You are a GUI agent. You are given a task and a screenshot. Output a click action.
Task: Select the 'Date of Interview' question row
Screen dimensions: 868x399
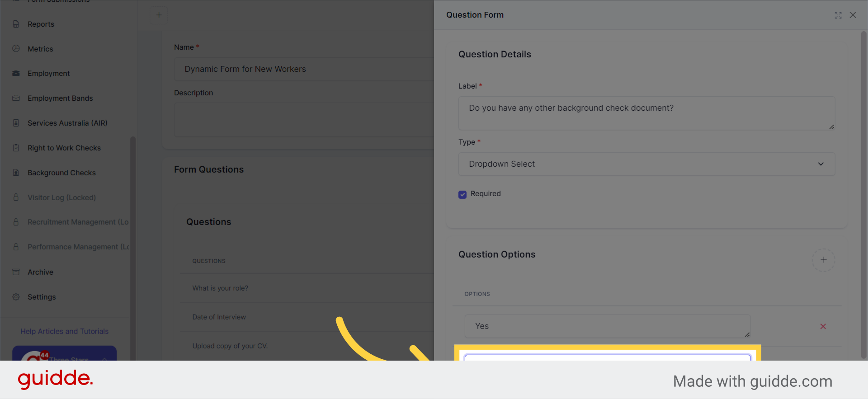click(307, 317)
